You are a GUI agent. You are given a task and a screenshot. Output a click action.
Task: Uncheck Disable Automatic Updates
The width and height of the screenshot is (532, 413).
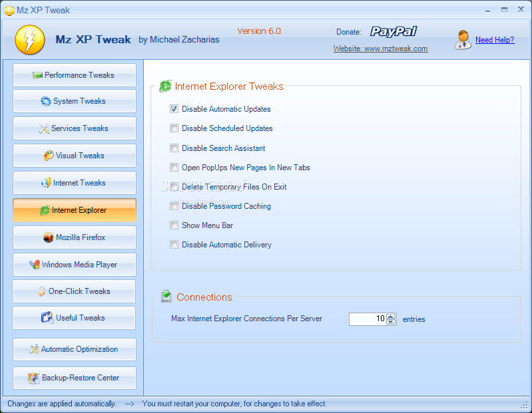[174, 109]
